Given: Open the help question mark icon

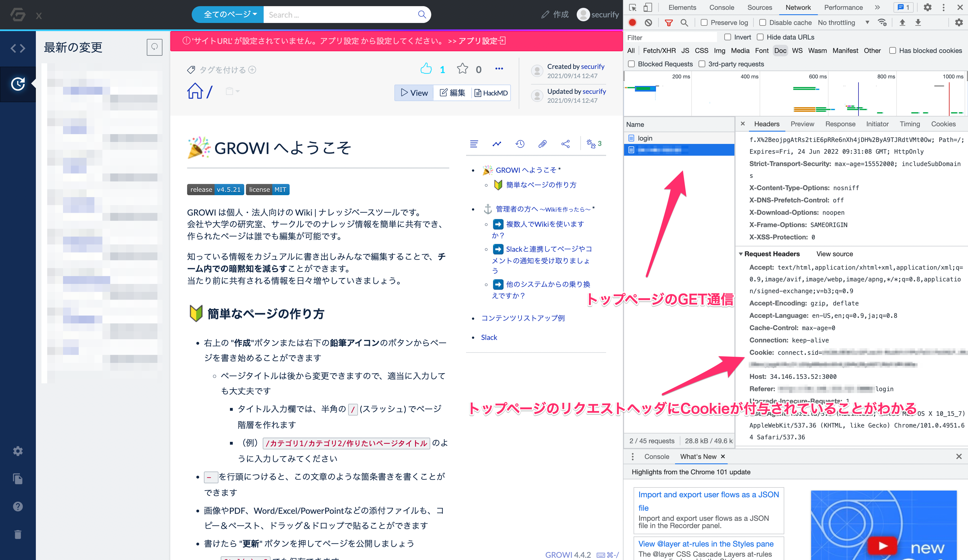Looking at the screenshot, I should tap(18, 506).
